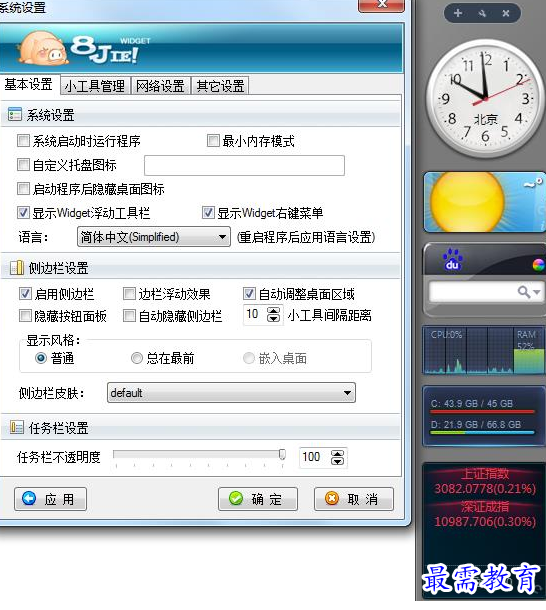Click the 系统设置 section icon

[15, 114]
